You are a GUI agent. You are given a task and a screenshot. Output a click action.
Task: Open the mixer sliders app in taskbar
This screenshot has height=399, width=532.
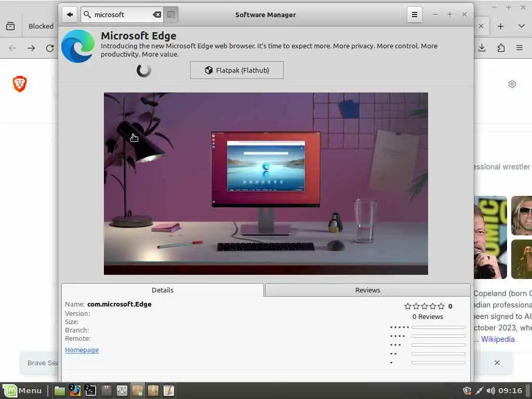(122, 391)
